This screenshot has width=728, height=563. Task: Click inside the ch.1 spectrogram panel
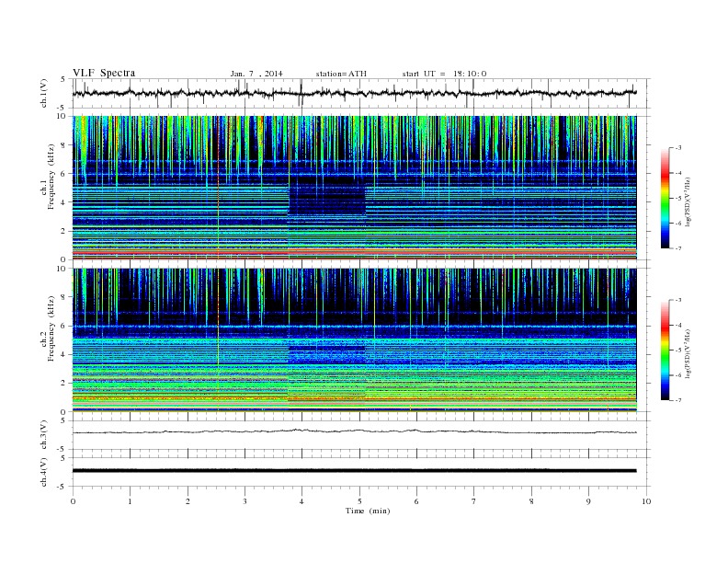(x=354, y=188)
